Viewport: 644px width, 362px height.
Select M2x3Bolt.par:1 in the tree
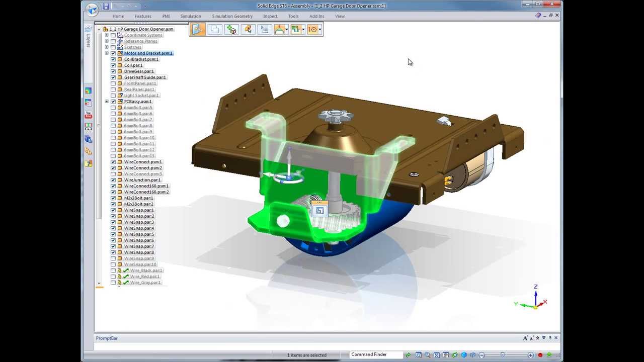click(x=139, y=198)
